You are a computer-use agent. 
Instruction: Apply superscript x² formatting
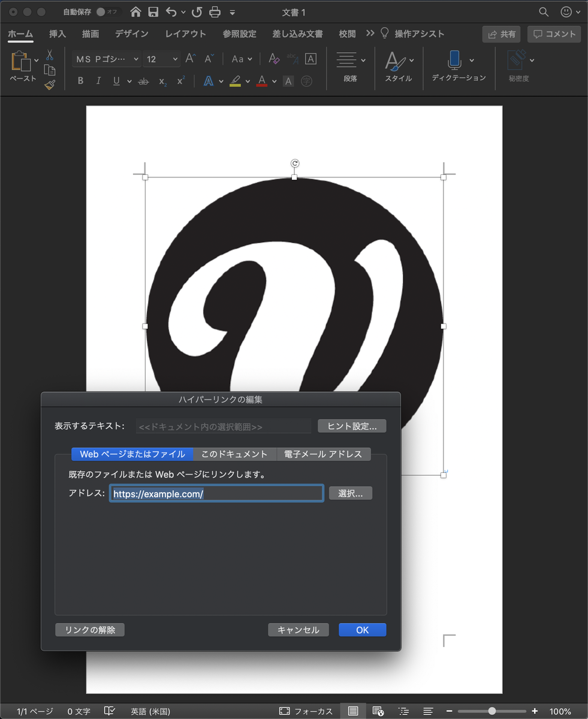pos(180,81)
